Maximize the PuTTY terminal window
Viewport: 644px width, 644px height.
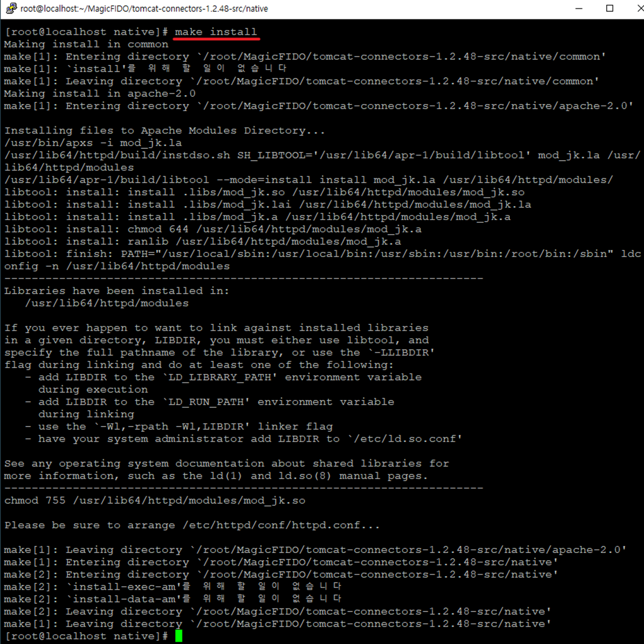[610, 8]
